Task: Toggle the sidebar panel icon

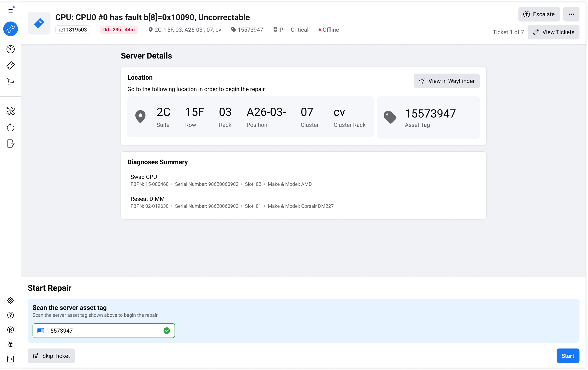Action: tap(11, 359)
